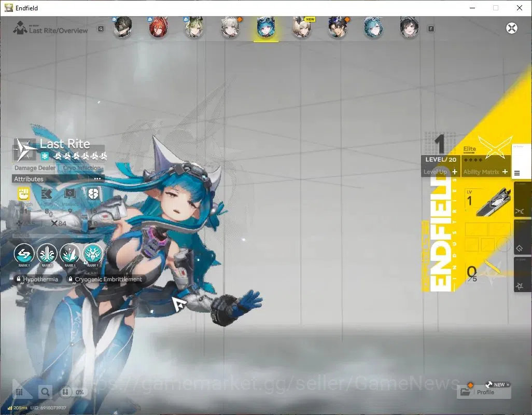Select the black-haired operator portrait at end
This screenshot has height=415, width=532.
click(x=409, y=27)
